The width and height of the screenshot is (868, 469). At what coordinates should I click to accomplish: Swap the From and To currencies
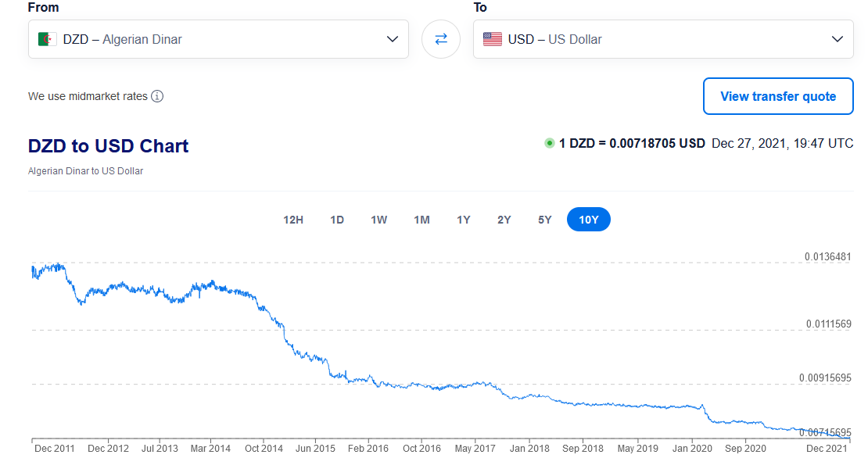coord(441,39)
